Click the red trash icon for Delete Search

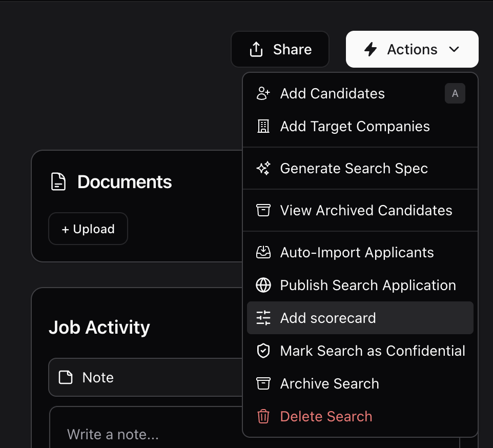click(x=263, y=417)
